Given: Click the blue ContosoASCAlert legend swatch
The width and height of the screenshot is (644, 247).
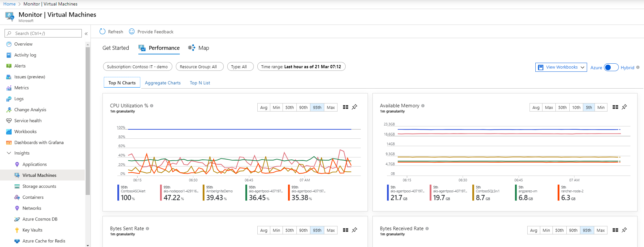Looking at the screenshot, I should (118, 193).
